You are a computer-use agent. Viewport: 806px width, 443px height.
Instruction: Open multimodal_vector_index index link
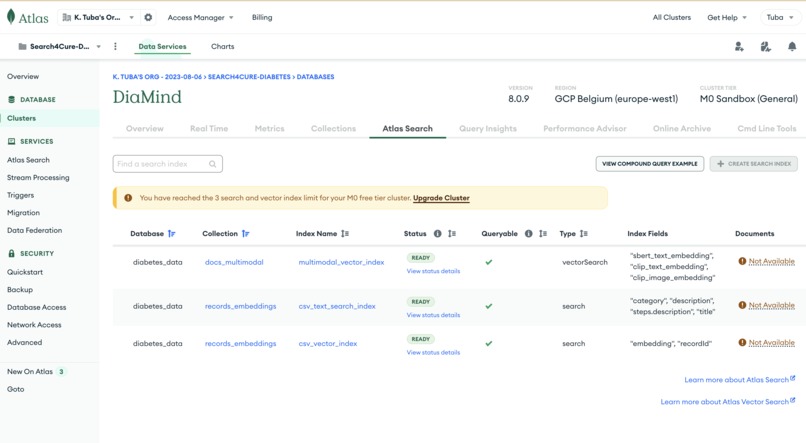pyautogui.click(x=341, y=262)
